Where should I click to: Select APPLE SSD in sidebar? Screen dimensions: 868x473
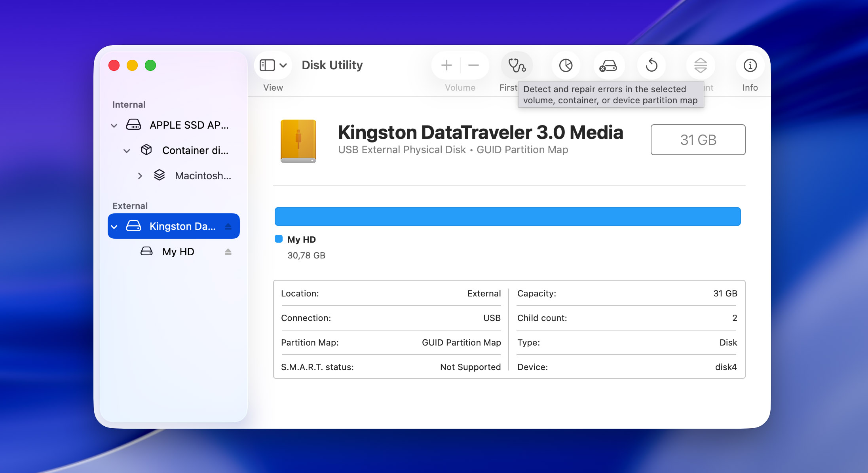pos(188,125)
